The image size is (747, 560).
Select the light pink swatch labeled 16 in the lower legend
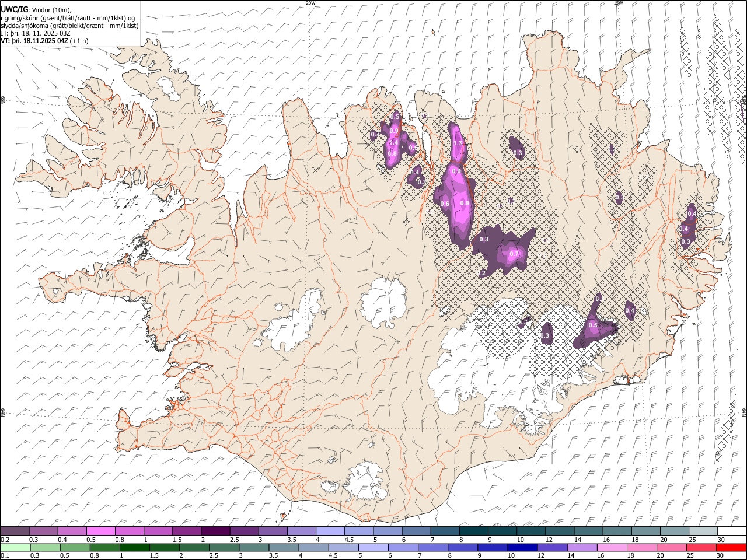coord(612,548)
